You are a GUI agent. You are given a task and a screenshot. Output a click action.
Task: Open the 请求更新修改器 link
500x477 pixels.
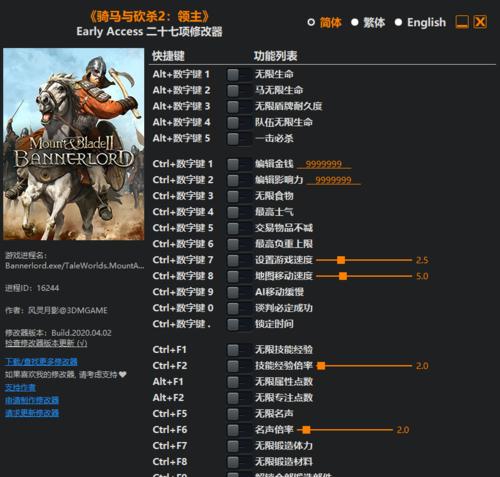click(32, 413)
